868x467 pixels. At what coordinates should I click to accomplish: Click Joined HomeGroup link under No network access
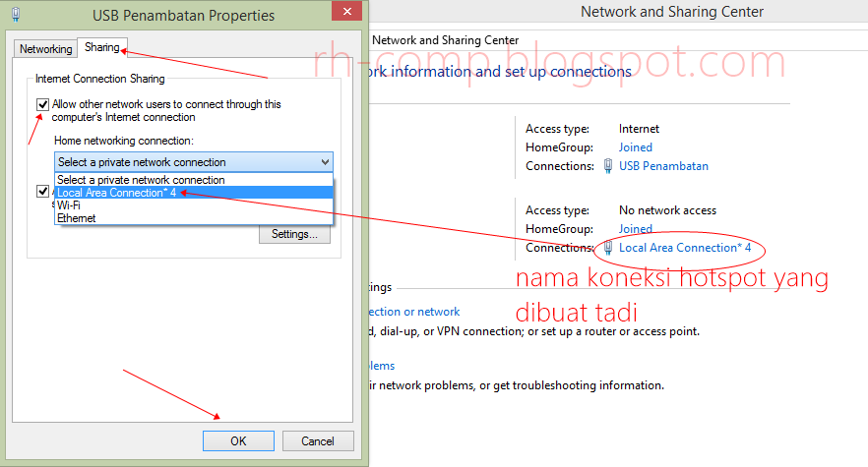coord(636,229)
